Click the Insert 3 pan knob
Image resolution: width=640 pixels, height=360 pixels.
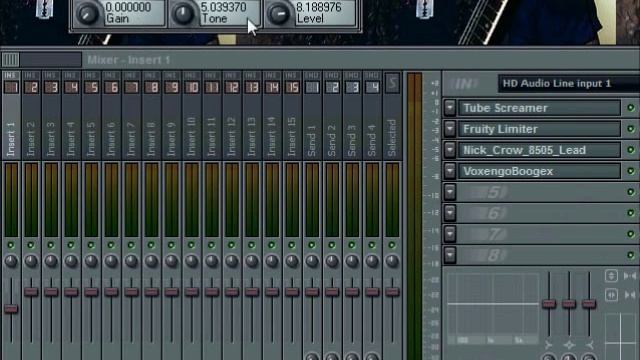point(51,261)
